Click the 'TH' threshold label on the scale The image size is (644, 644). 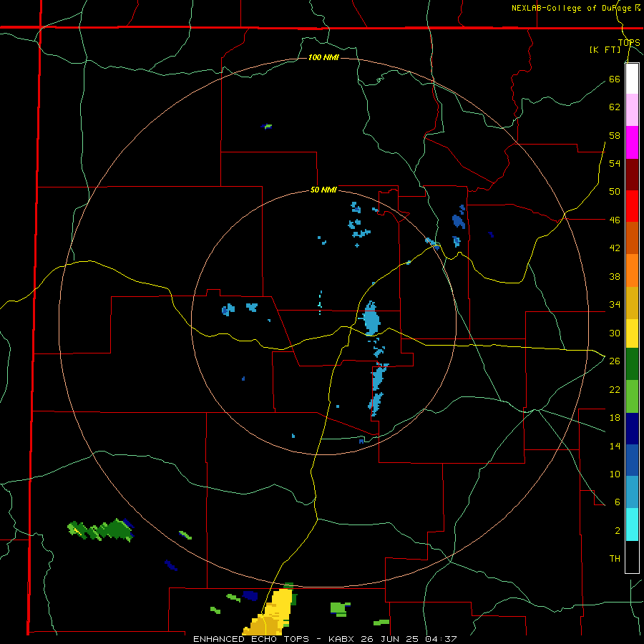pos(615,559)
